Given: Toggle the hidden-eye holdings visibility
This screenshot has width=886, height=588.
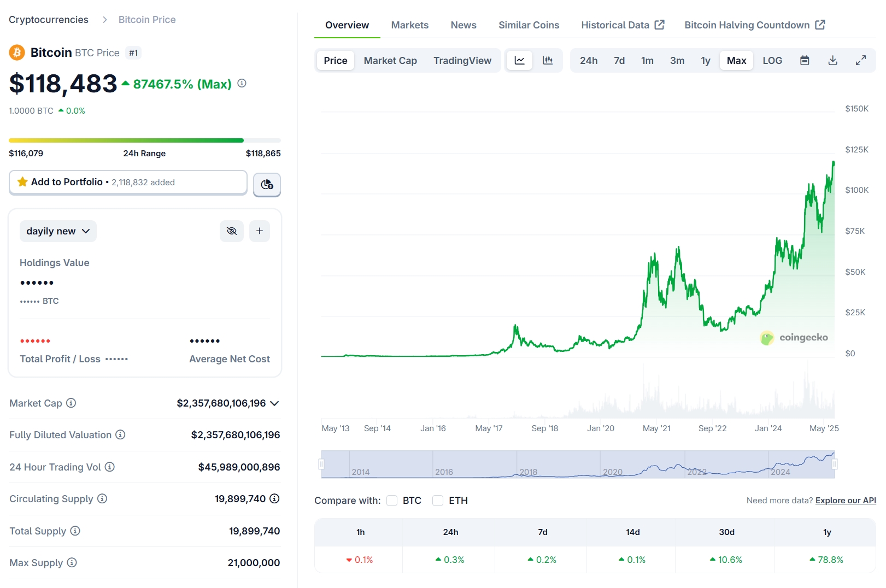Looking at the screenshot, I should click(x=232, y=231).
